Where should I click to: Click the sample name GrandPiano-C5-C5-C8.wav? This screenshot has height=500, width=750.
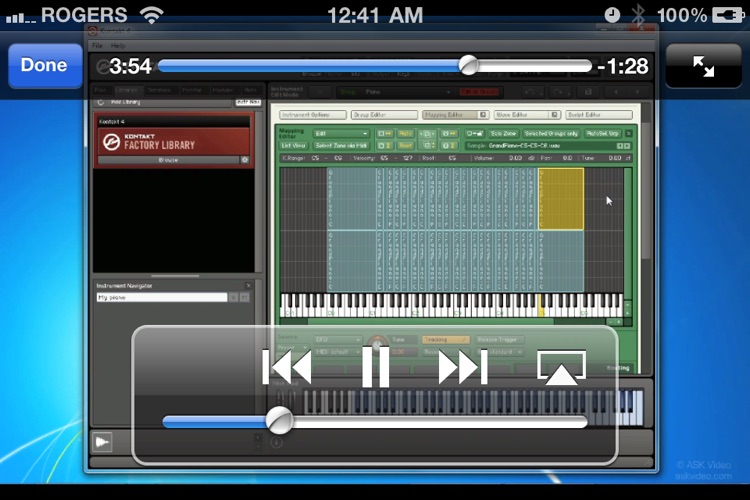tap(524, 146)
